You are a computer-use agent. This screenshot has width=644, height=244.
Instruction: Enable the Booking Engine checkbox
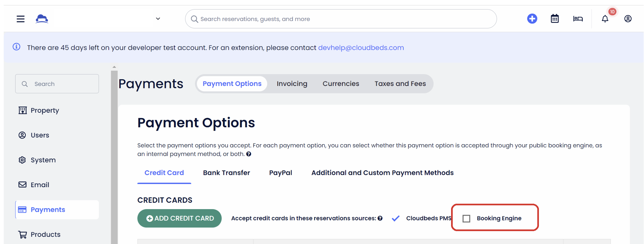466,219
